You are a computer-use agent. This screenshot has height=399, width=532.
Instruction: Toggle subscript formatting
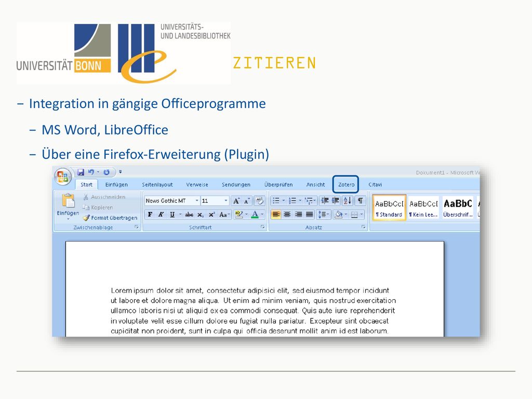tap(201, 215)
